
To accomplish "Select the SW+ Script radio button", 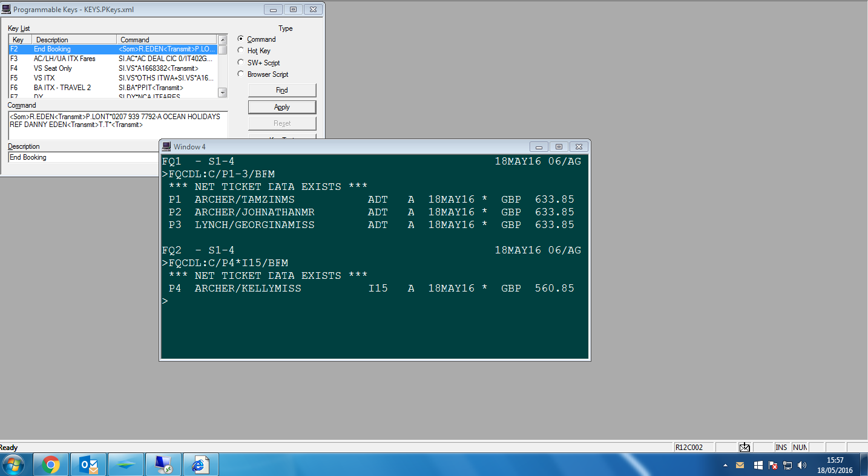I will (x=241, y=62).
